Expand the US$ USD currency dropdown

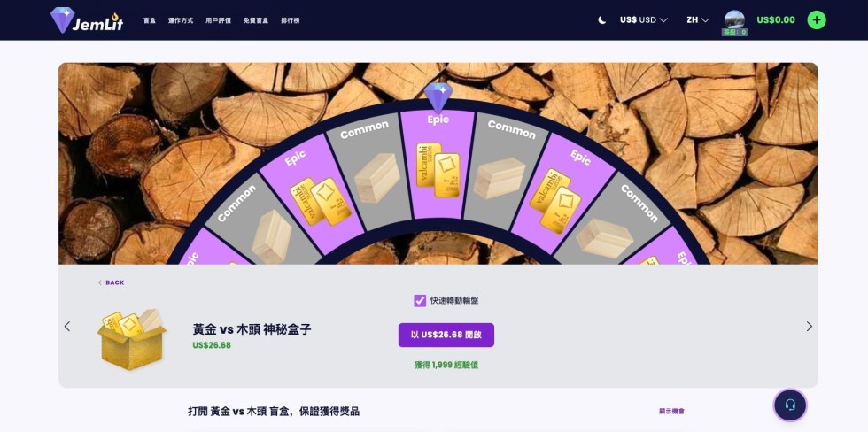click(643, 19)
